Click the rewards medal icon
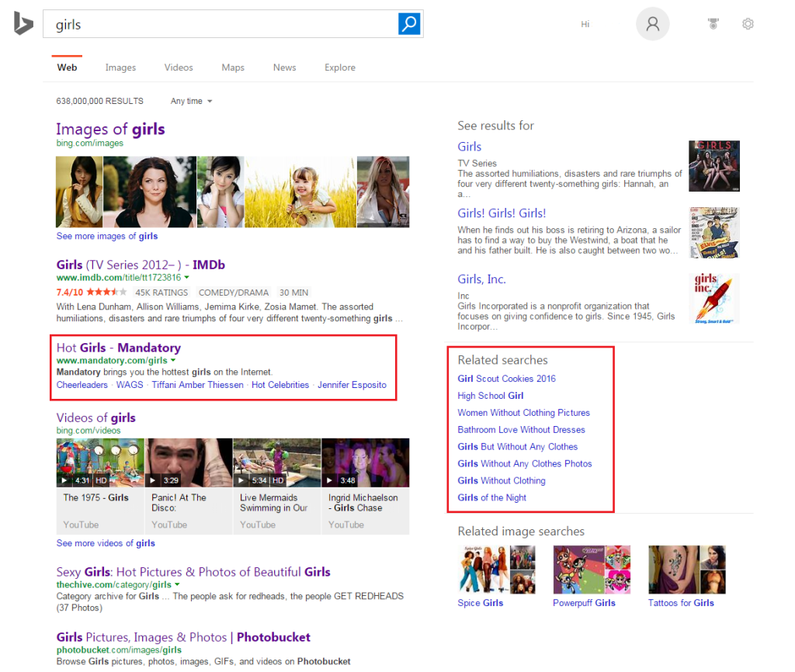The width and height of the screenshot is (795, 672). coord(713,24)
